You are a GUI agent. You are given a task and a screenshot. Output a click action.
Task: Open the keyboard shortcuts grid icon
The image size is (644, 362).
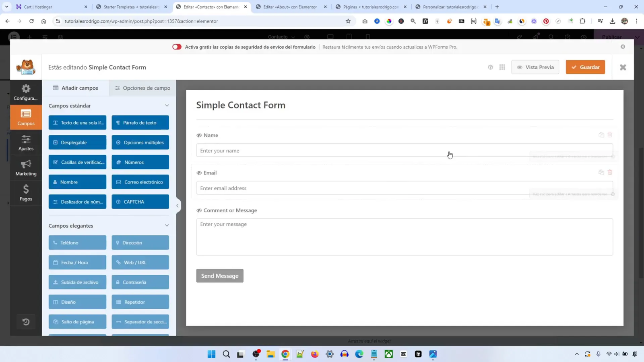point(502,67)
